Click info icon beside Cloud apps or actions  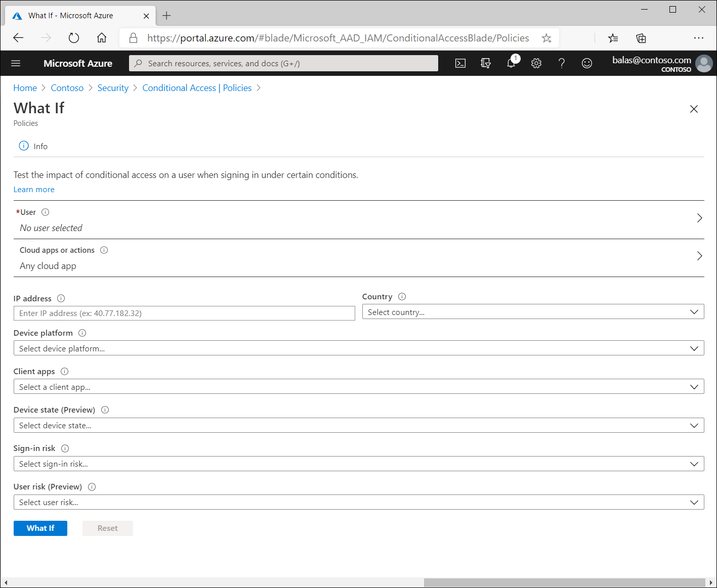coord(104,250)
